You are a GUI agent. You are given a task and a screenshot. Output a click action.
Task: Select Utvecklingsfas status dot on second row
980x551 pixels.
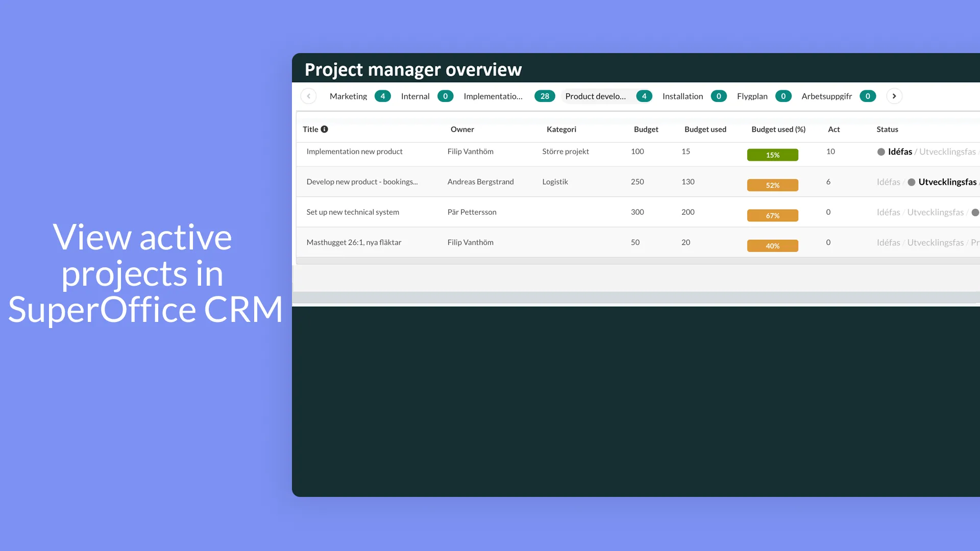(911, 182)
